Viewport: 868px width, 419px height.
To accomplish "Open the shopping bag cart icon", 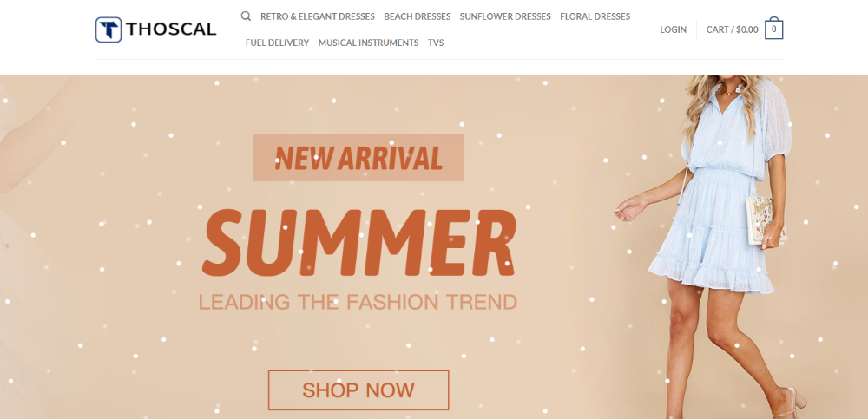I will (x=774, y=29).
